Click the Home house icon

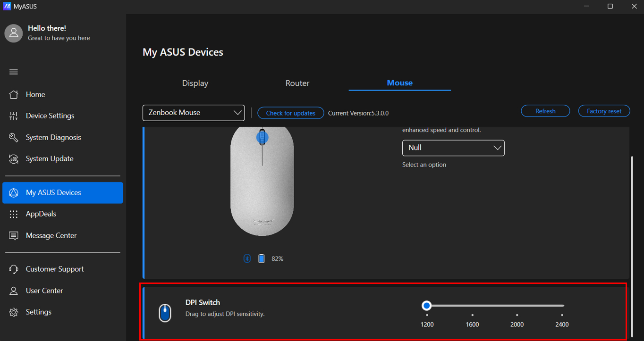pos(14,94)
